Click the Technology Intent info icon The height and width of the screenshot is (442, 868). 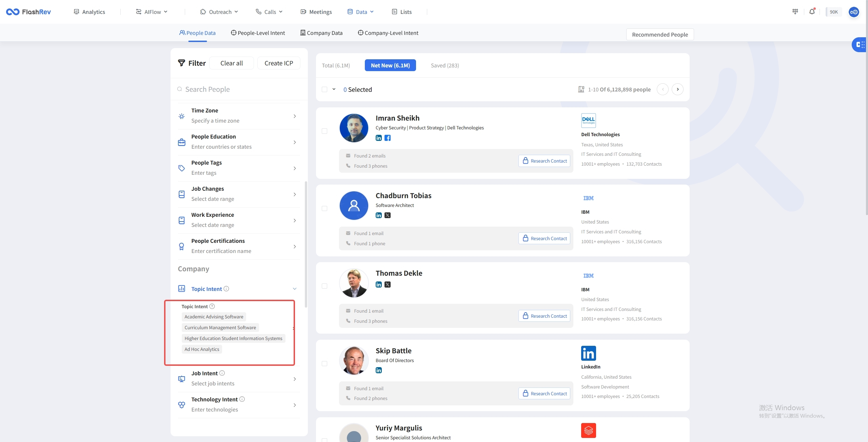(x=242, y=399)
